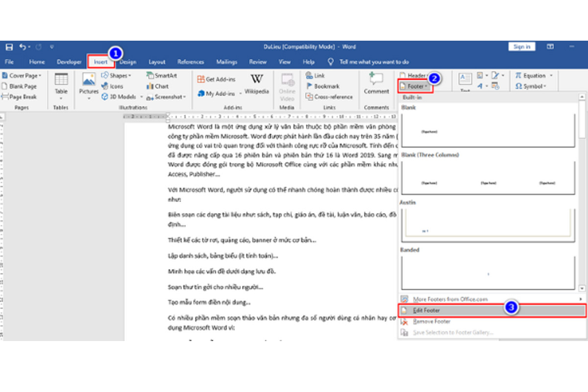Click the Icons button in Illustrations
This screenshot has width=588, height=392.
113,86
